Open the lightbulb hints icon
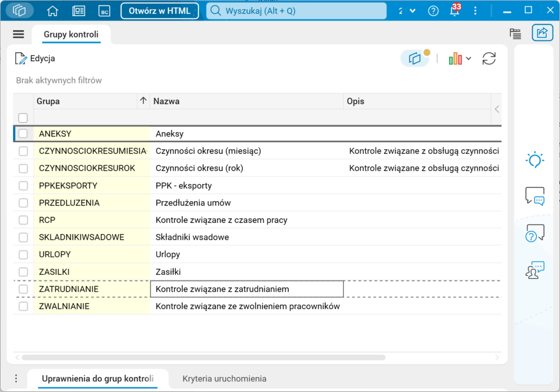The width and height of the screenshot is (560, 392). click(x=535, y=160)
